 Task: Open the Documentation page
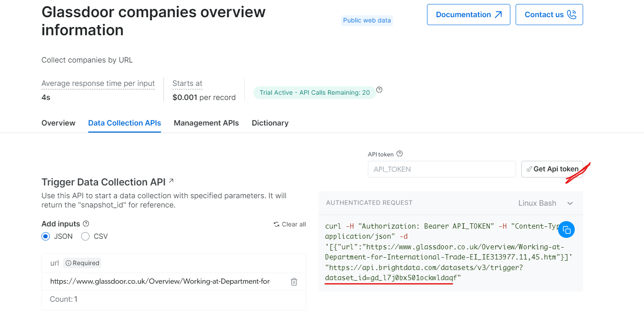click(464, 14)
